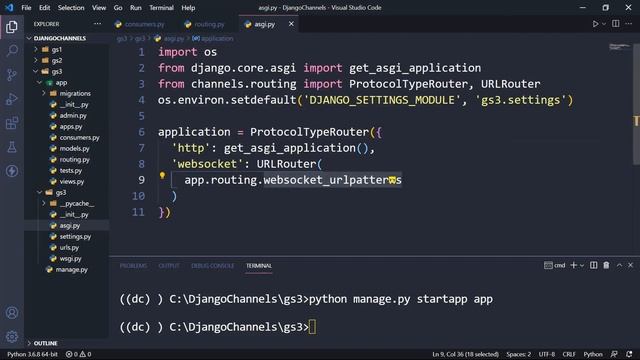The image size is (640, 360).
Task: Split the terminal panel
Action: click(593, 265)
